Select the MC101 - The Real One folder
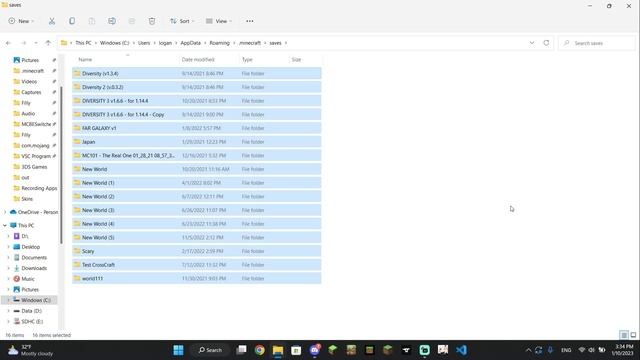Screen dimensions: 640x360 [197, 156]
